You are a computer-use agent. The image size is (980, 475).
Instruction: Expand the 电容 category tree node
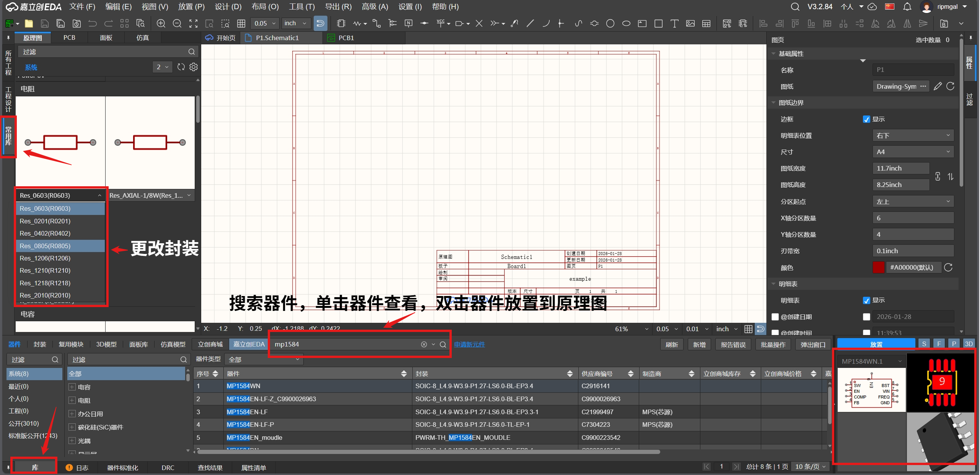(72, 387)
